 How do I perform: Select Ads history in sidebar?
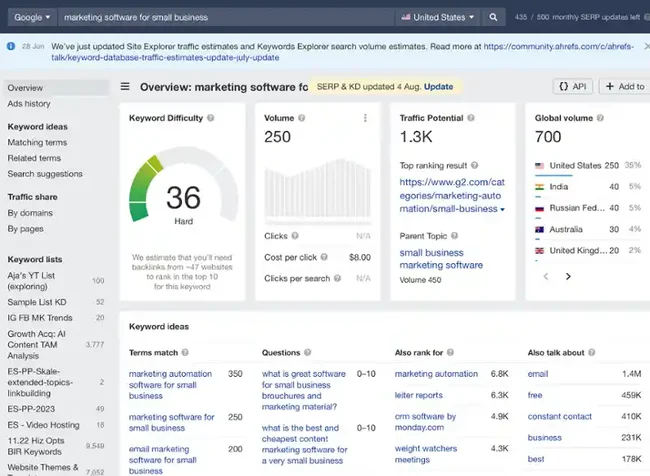(x=29, y=104)
